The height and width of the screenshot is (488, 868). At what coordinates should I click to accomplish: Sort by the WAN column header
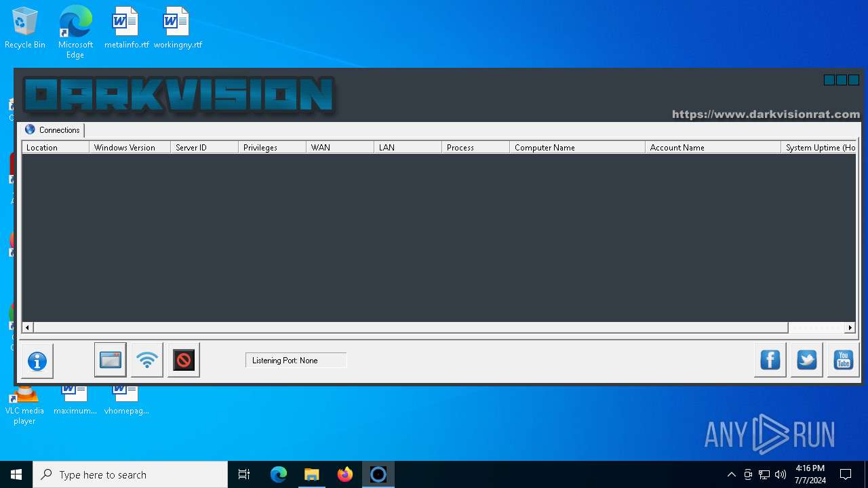click(x=340, y=147)
